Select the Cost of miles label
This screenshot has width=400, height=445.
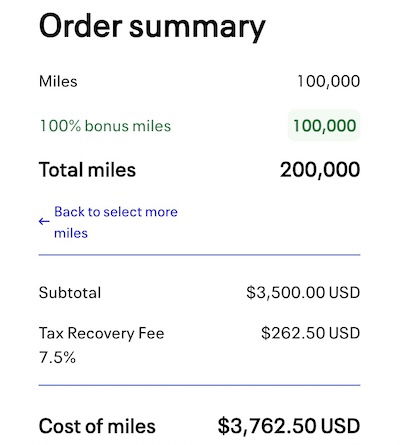97,426
